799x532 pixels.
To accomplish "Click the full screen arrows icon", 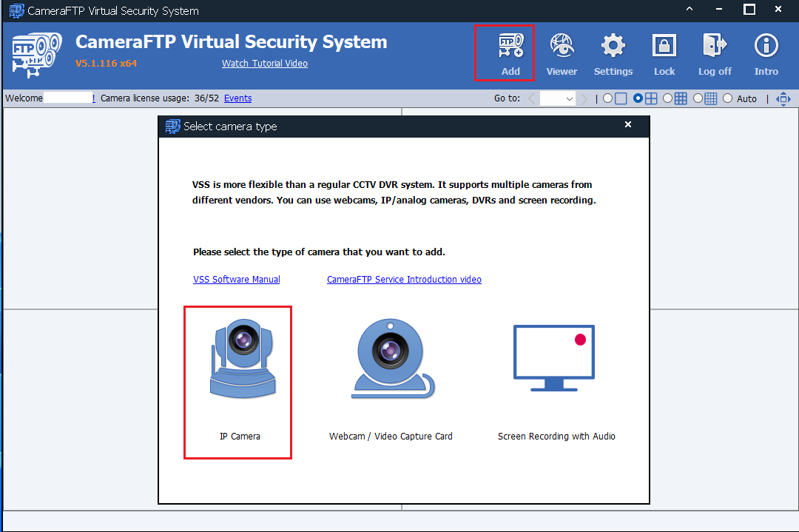I will click(x=783, y=98).
